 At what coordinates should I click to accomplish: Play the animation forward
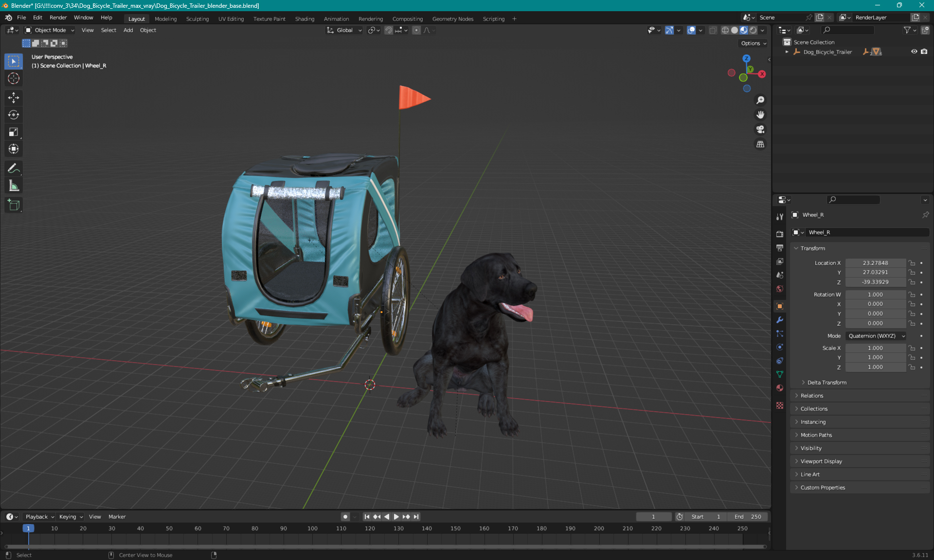coord(396,517)
